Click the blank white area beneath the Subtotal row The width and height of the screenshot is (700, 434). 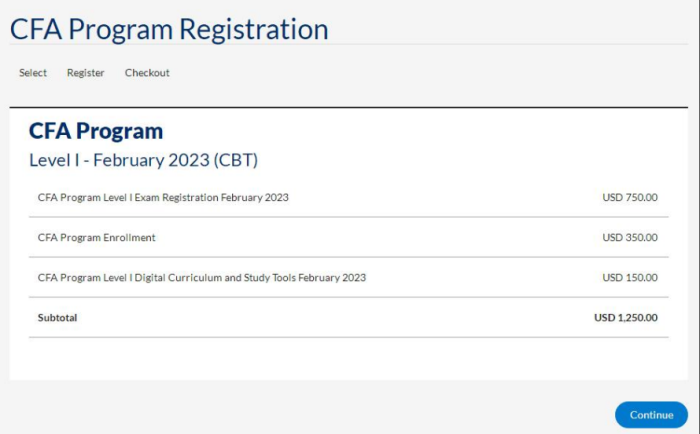(x=349, y=358)
